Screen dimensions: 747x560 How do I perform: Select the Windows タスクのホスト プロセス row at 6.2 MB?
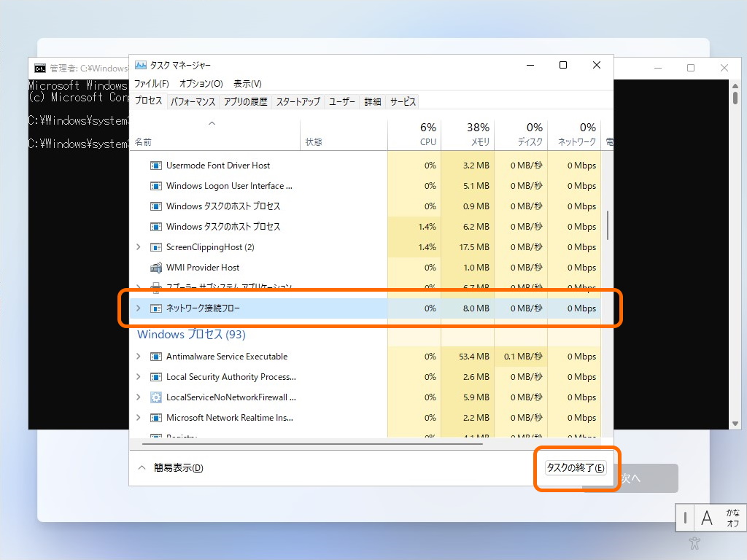pos(365,227)
